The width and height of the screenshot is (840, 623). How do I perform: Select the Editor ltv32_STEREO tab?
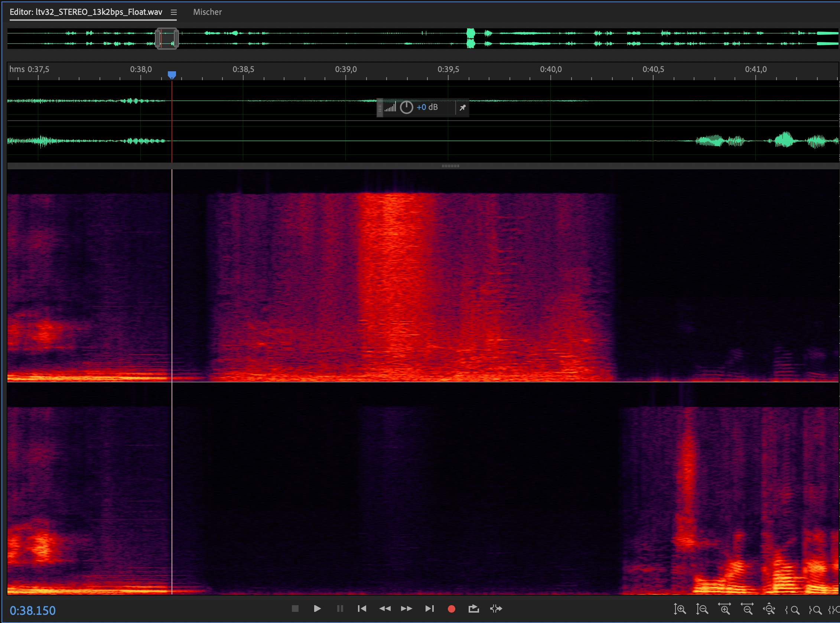pos(86,12)
